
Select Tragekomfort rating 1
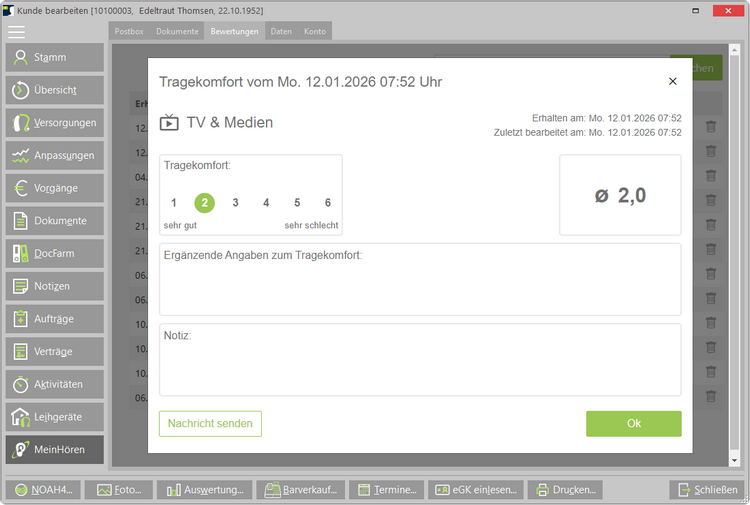pos(174,203)
